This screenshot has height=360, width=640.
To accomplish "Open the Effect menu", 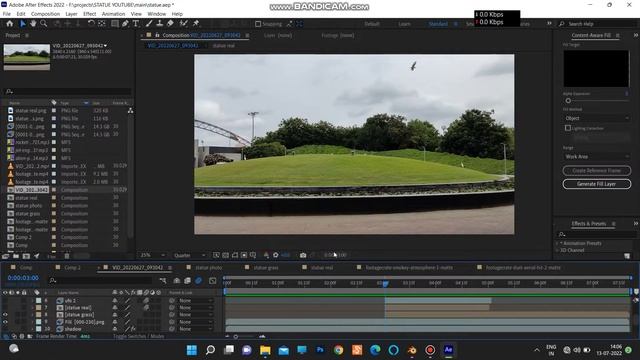I will [x=89, y=14].
